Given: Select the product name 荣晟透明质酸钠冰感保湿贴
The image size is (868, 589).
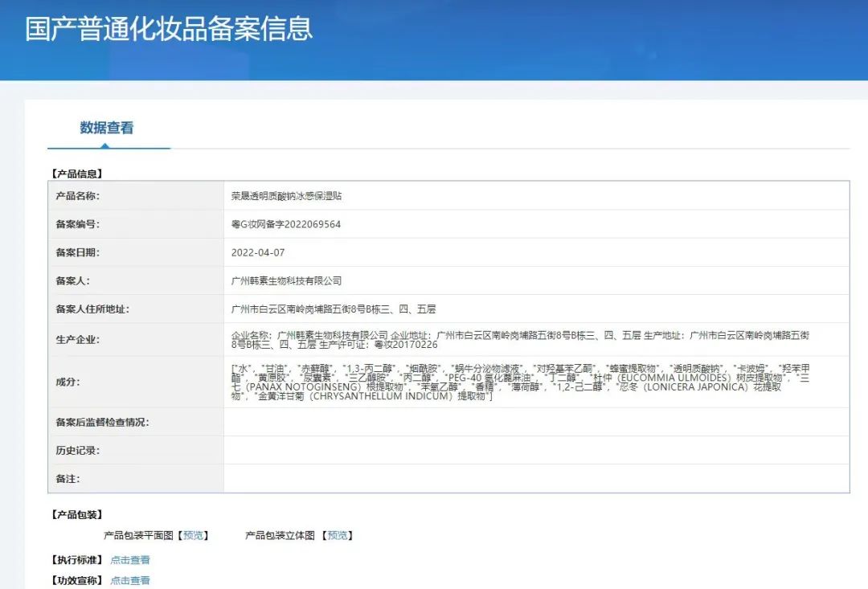Looking at the screenshot, I should 286,196.
